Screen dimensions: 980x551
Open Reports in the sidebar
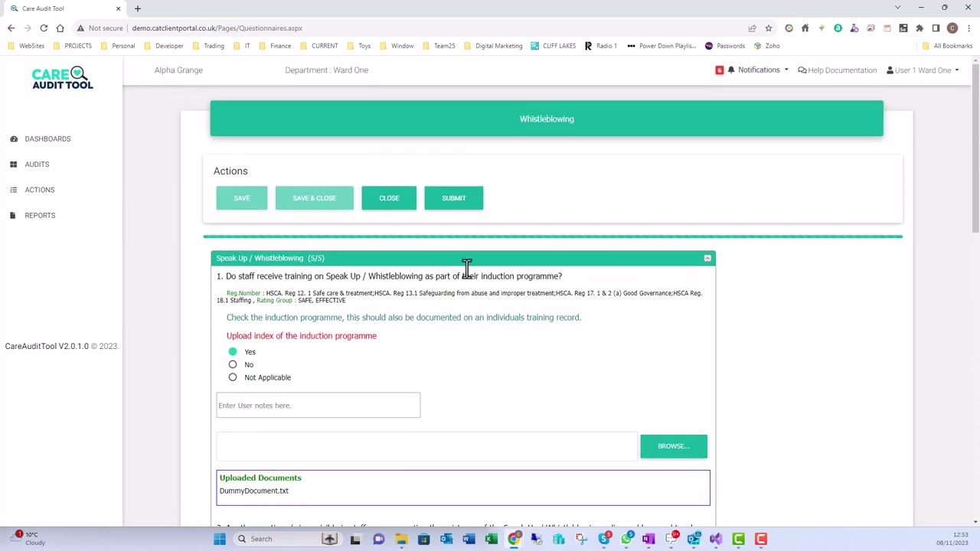tap(40, 215)
